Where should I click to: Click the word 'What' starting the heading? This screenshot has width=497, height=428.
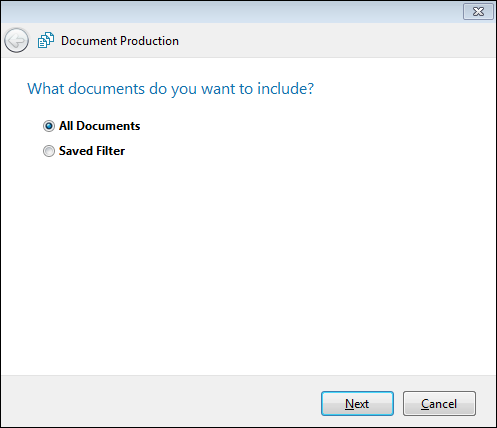tap(46, 89)
